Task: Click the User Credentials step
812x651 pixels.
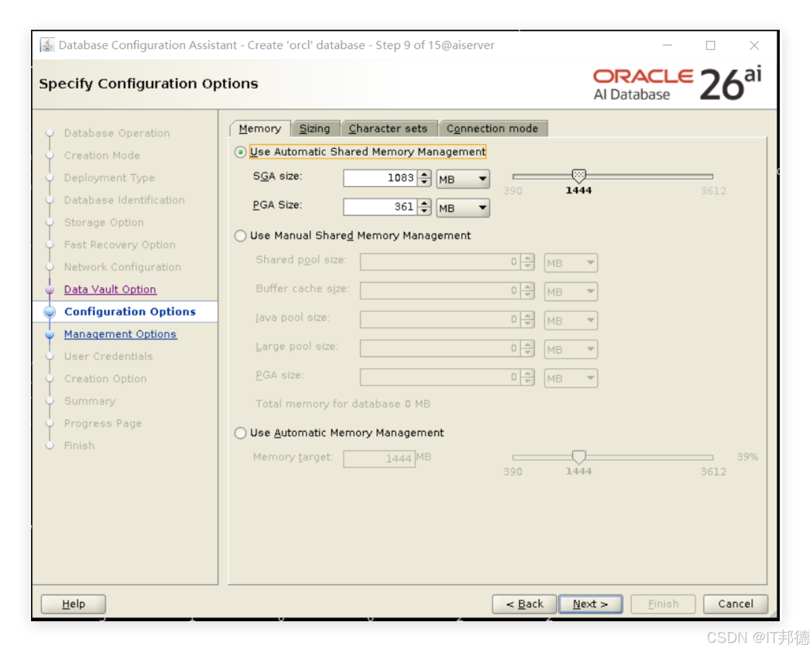Action: click(x=108, y=356)
